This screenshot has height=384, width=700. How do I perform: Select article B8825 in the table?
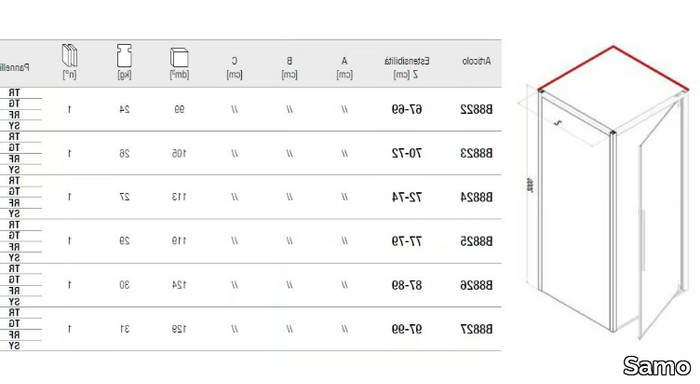point(476,241)
